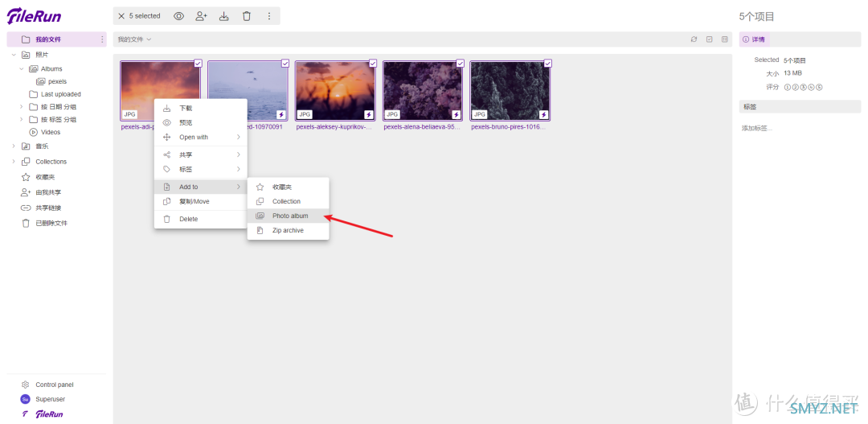The height and width of the screenshot is (424, 868).
Task: Collapse the Albums tree node
Action: click(22, 68)
